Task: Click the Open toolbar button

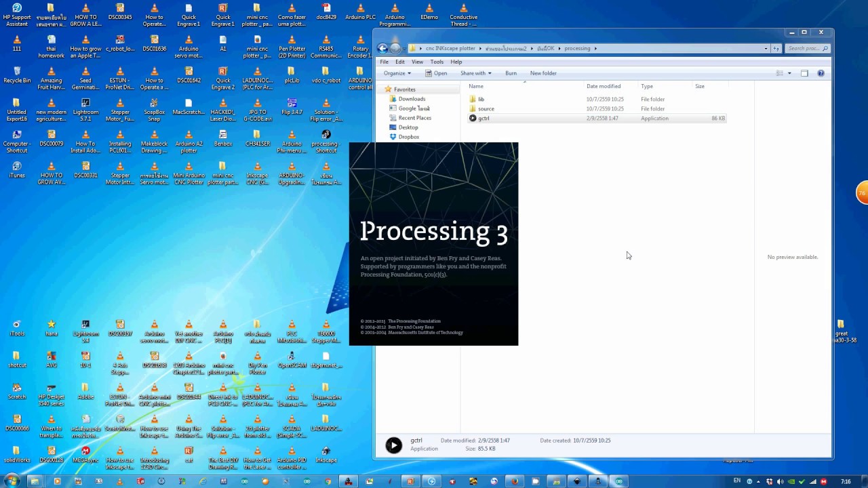Action: pos(436,73)
